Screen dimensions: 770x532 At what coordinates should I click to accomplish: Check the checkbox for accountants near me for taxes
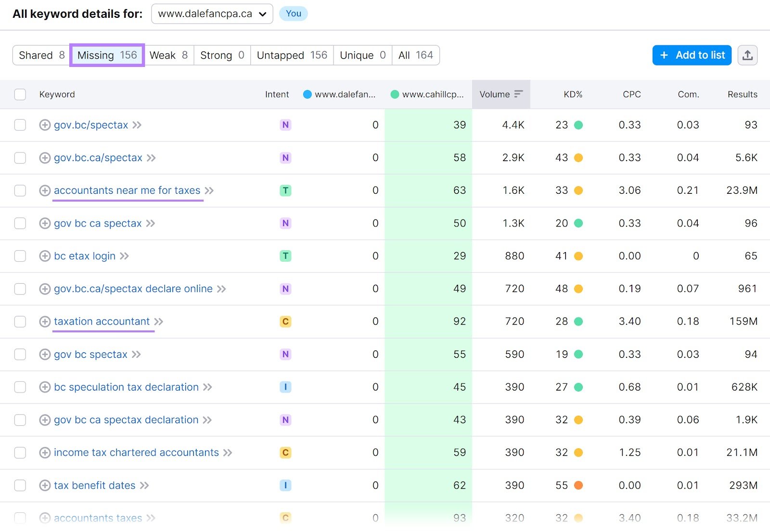tap(20, 190)
